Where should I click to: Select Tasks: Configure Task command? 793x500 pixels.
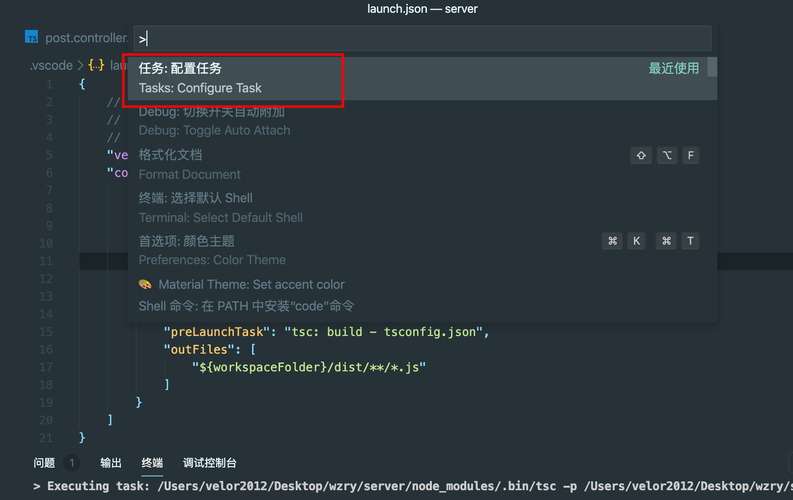tap(422, 78)
